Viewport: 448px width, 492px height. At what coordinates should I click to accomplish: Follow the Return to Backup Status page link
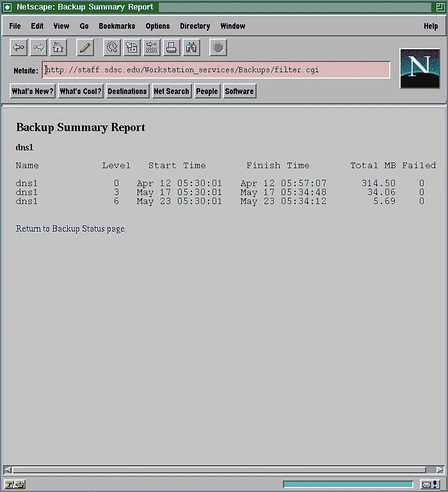pos(70,228)
